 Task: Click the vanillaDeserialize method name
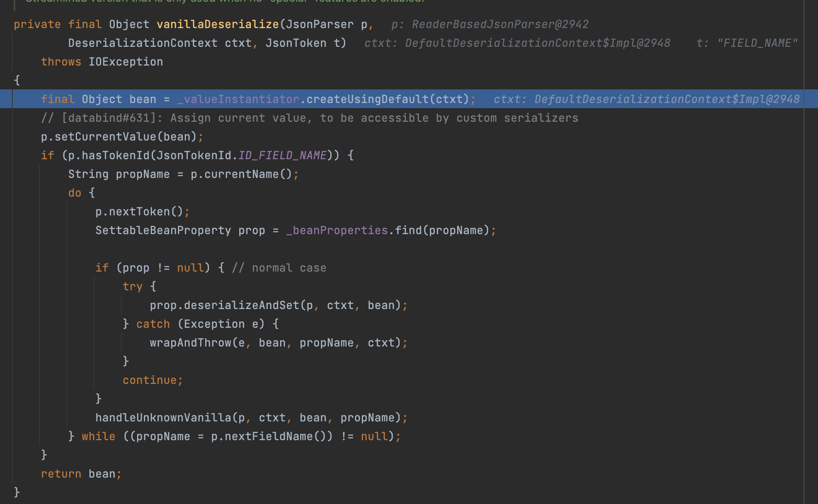point(217,24)
